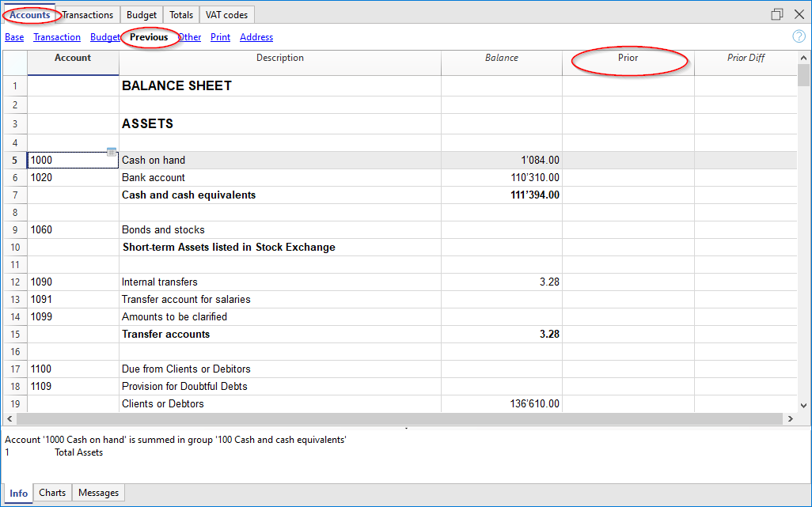Viewport: 812px width, 507px height.
Task: Click the vertical scrollbar down arrow
Action: (804, 405)
